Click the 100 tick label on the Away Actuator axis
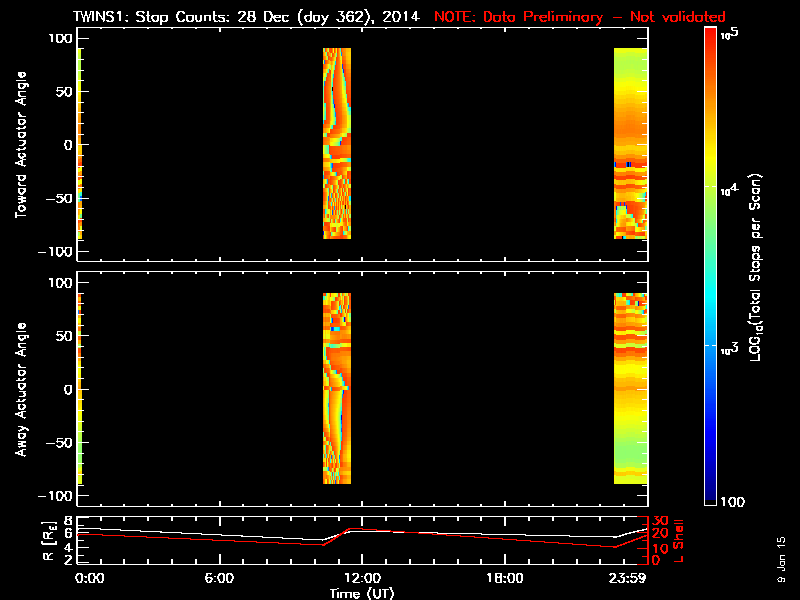800x600 pixels. (61, 283)
